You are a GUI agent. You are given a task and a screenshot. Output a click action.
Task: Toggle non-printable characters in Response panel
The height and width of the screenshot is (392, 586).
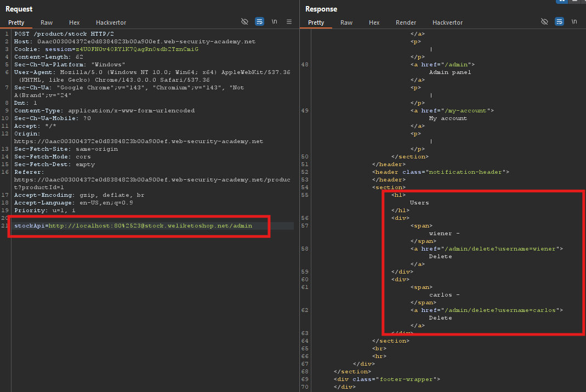pos(544,22)
